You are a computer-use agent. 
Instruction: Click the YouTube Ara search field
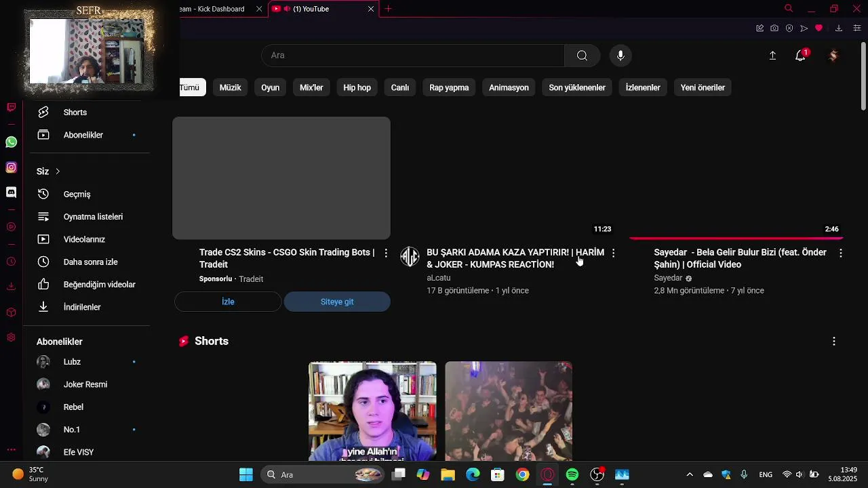point(413,56)
